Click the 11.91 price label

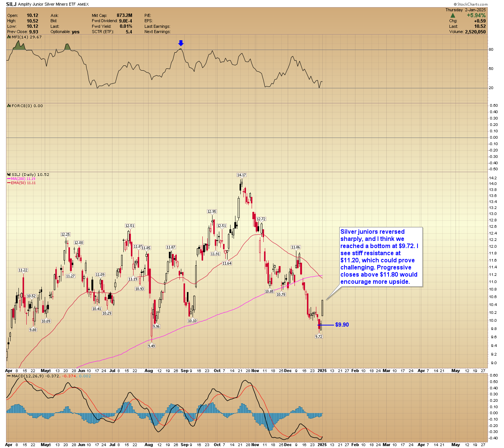(215, 254)
